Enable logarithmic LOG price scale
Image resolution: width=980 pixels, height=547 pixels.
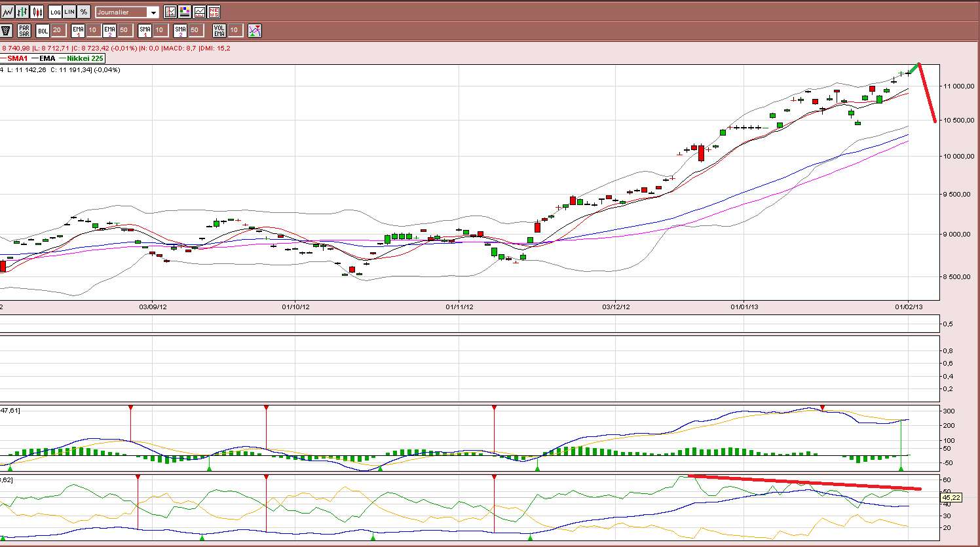coord(55,12)
